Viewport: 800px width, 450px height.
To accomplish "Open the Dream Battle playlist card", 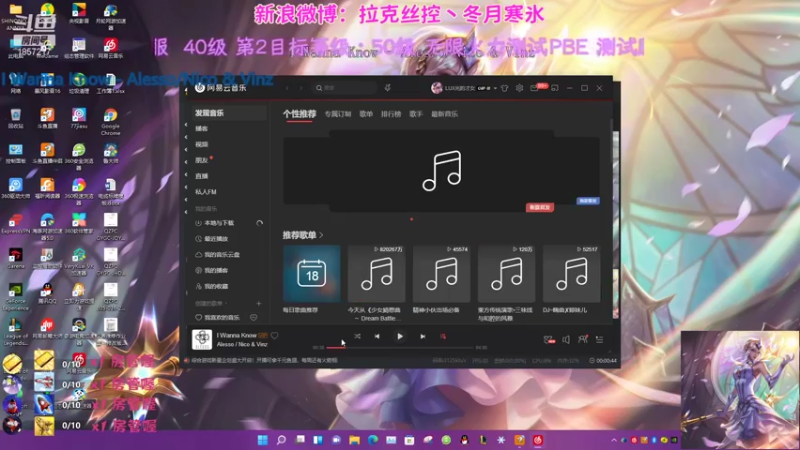I will [377, 273].
